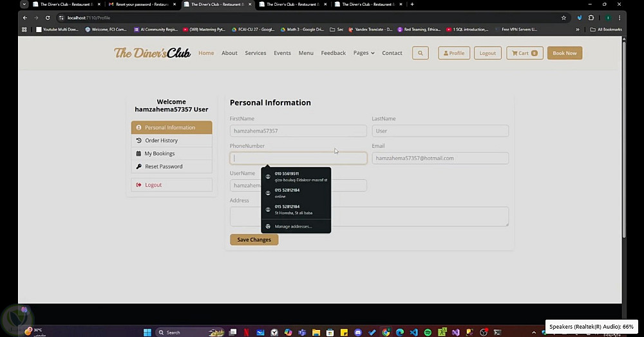The width and height of the screenshot is (644, 337).
Task: Choose autofill suggestion with St Homsha address
Action: coord(296,210)
